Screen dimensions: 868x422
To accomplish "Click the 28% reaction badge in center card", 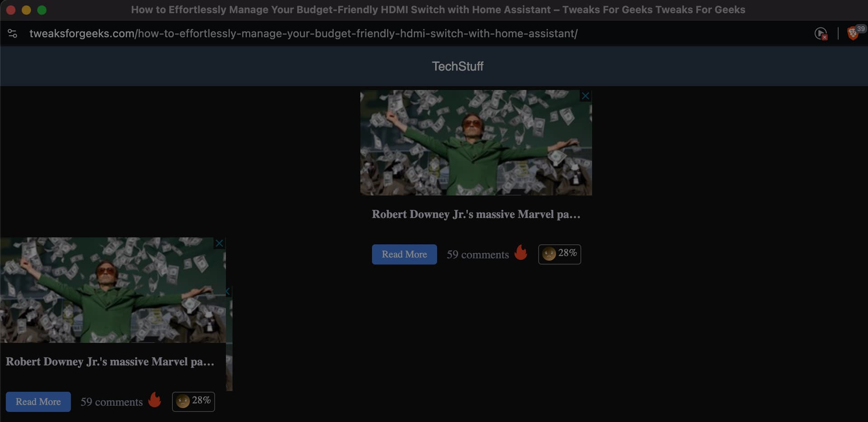I will click(x=560, y=254).
